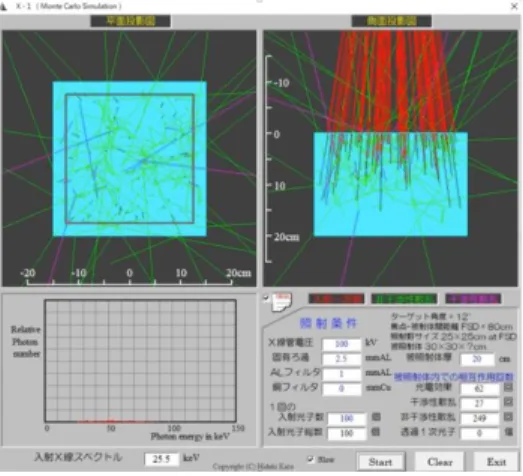Image resolution: width=523 pixels, height=476 pixels.
Task: Select the 非干渉性散乱 count field showing 249
Action: tap(479, 418)
